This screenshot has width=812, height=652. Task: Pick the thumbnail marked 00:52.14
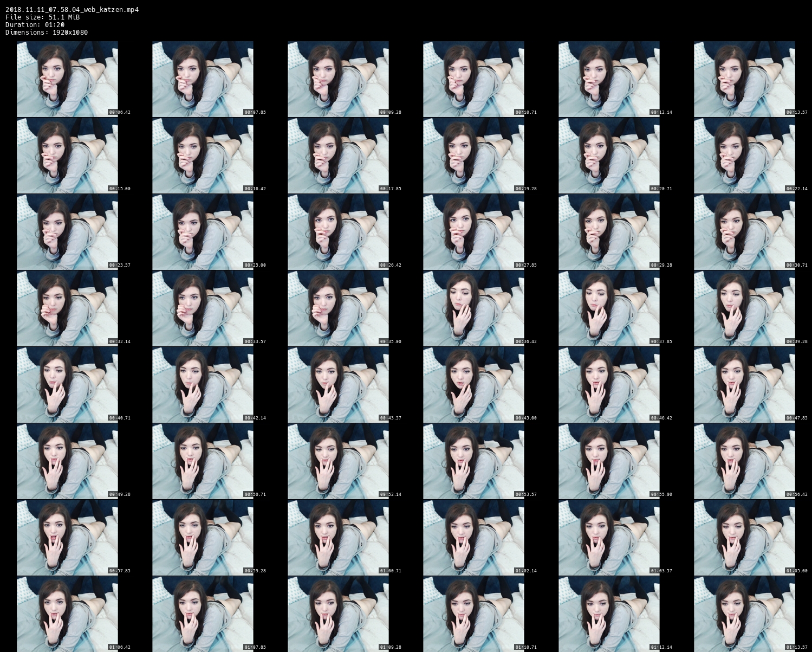(x=339, y=461)
